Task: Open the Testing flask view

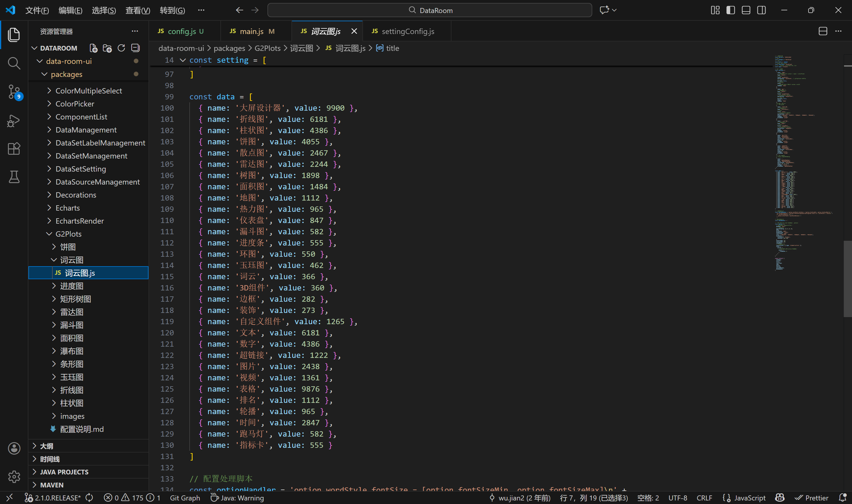Action: pos(14,177)
